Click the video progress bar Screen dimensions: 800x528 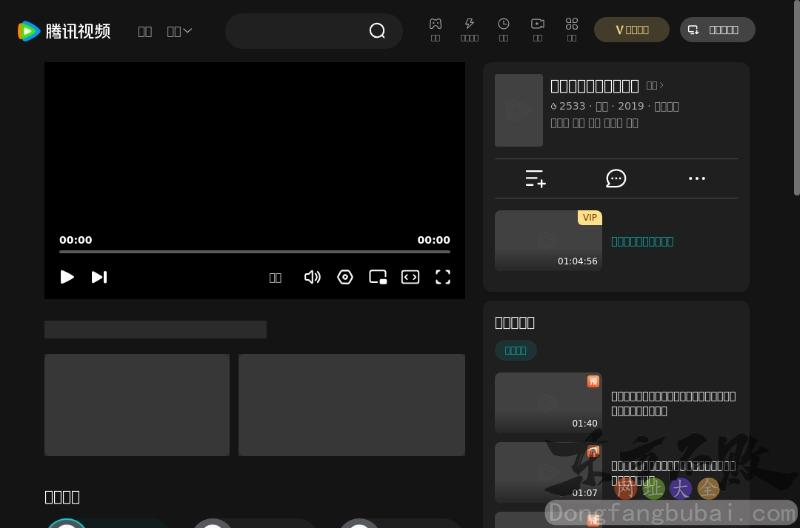(254, 252)
